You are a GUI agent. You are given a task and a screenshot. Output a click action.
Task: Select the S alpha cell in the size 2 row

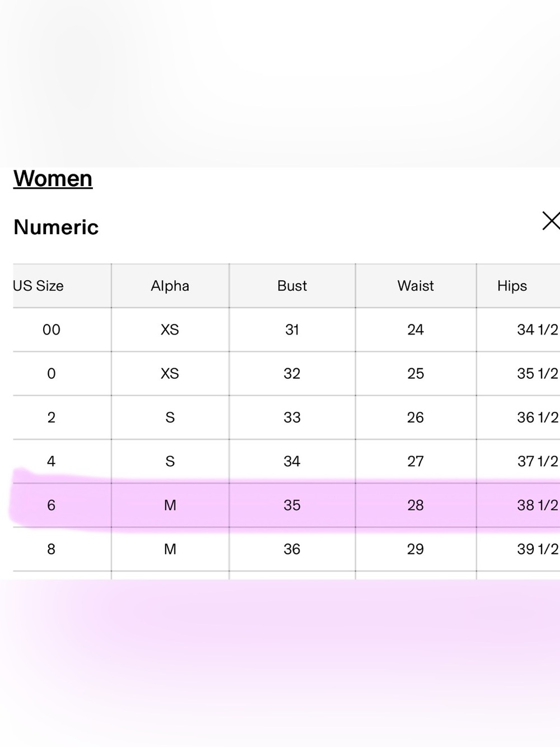[x=170, y=417]
